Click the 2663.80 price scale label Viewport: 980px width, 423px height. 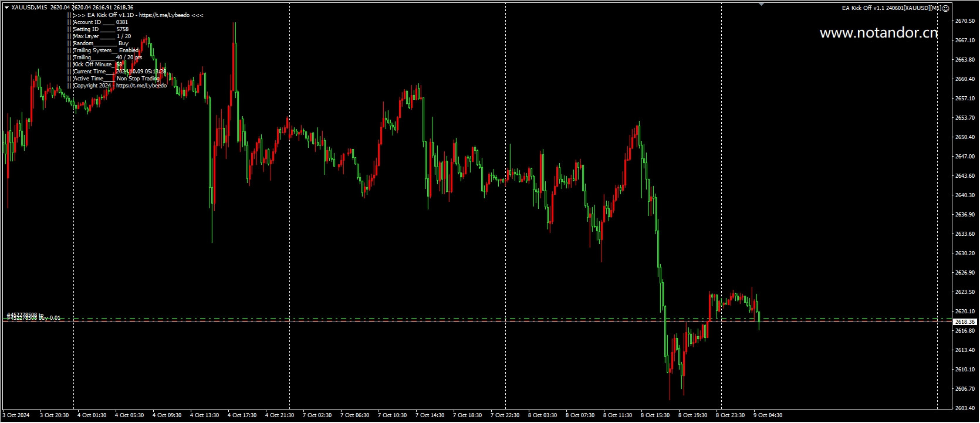[965, 60]
